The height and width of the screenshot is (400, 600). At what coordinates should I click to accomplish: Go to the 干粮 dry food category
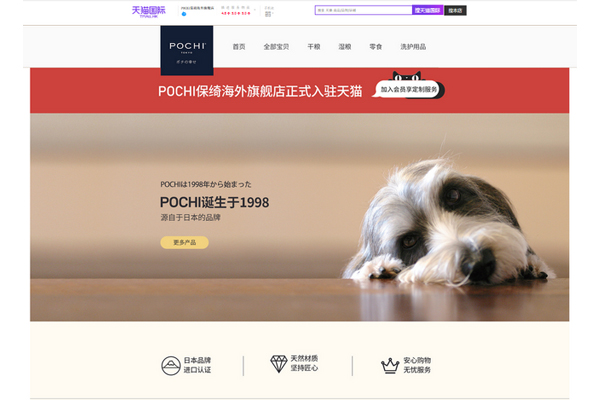coord(314,47)
